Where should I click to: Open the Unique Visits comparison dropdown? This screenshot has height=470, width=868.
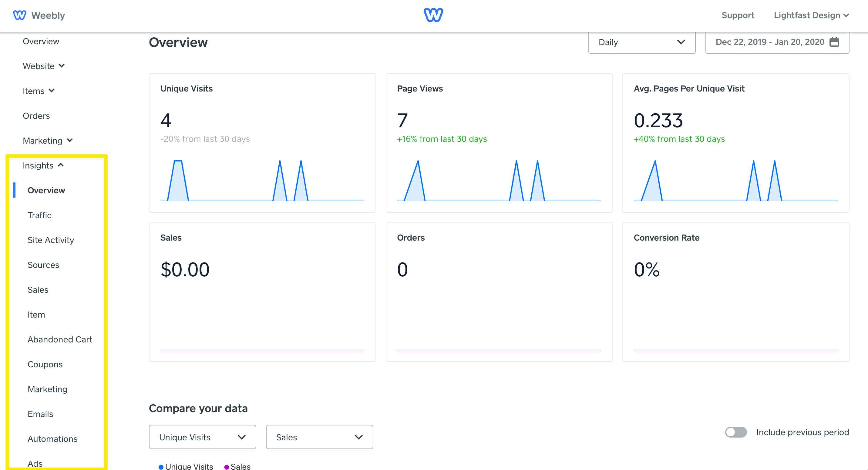tap(202, 437)
